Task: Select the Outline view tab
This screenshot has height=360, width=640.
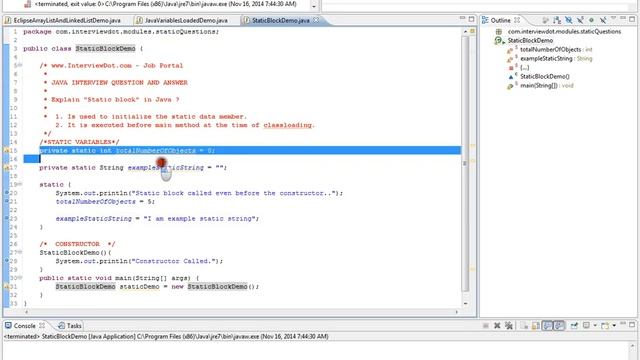Action: (x=500, y=20)
